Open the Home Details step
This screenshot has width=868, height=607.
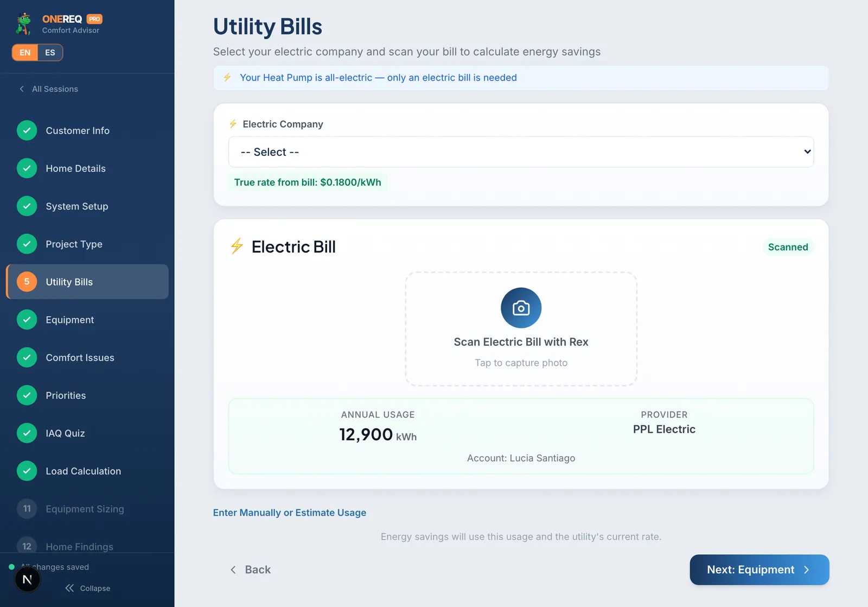tap(87, 168)
